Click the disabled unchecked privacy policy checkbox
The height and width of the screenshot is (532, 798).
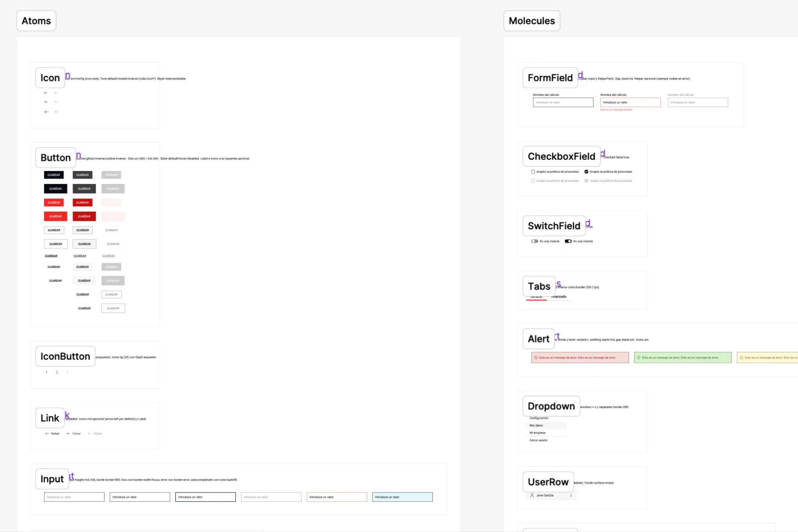(x=533, y=181)
